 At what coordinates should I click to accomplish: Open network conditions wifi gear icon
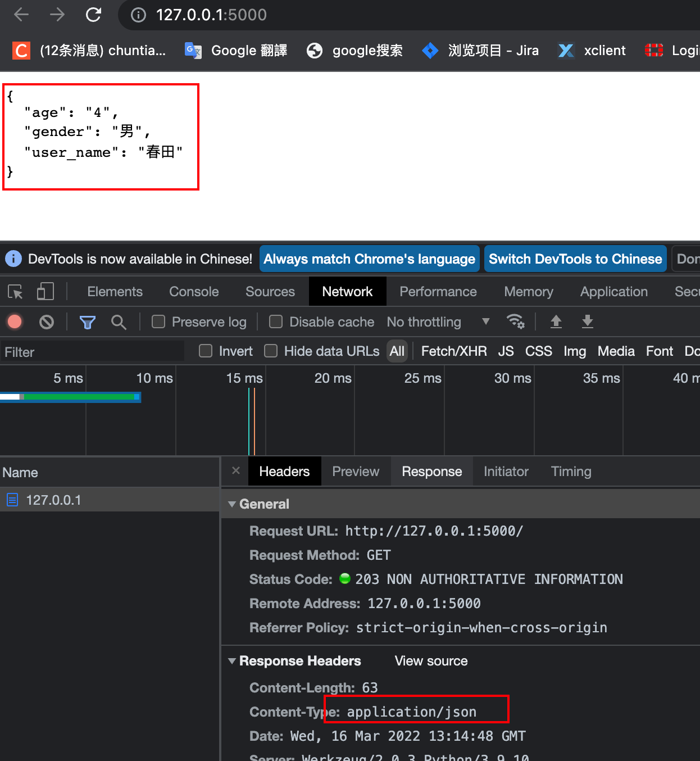click(x=515, y=321)
